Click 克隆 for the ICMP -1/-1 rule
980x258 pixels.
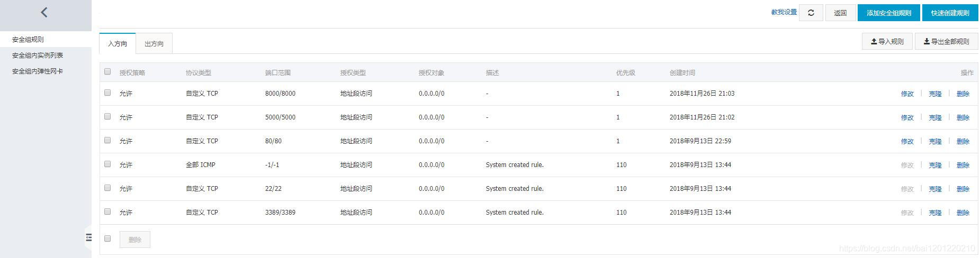[x=935, y=165]
